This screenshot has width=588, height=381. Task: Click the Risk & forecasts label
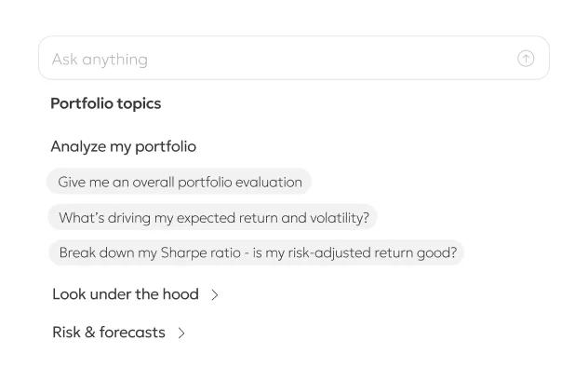click(x=109, y=333)
